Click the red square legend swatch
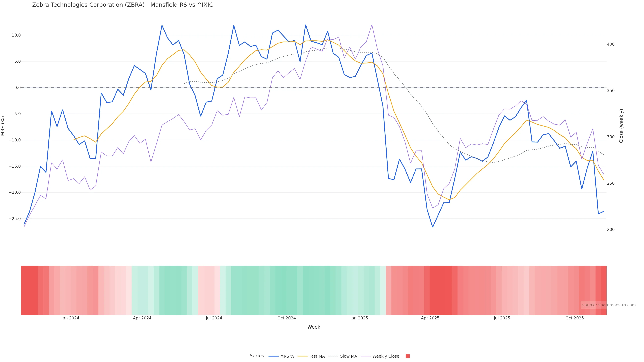 click(408, 356)
